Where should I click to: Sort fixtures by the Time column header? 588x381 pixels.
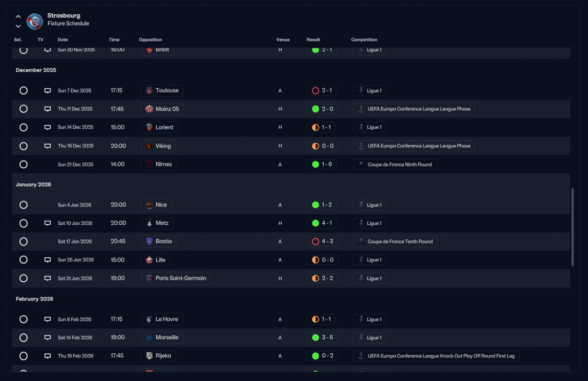coord(114,40)
